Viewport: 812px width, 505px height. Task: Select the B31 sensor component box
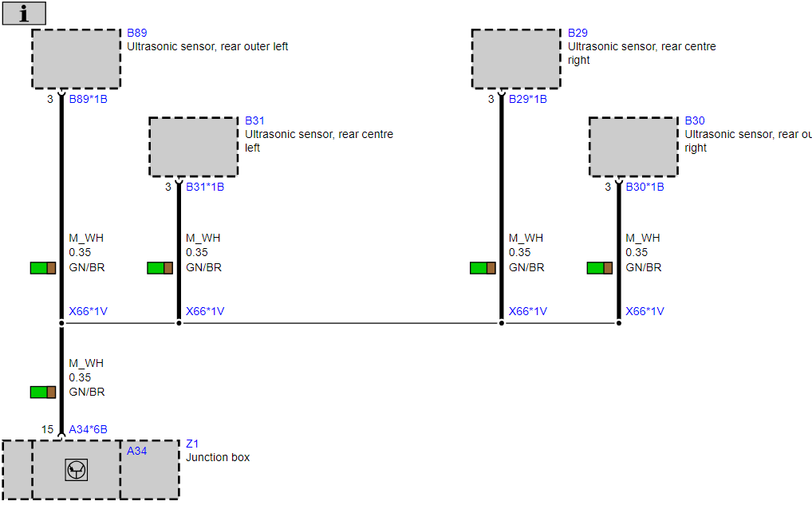[194, 147]
